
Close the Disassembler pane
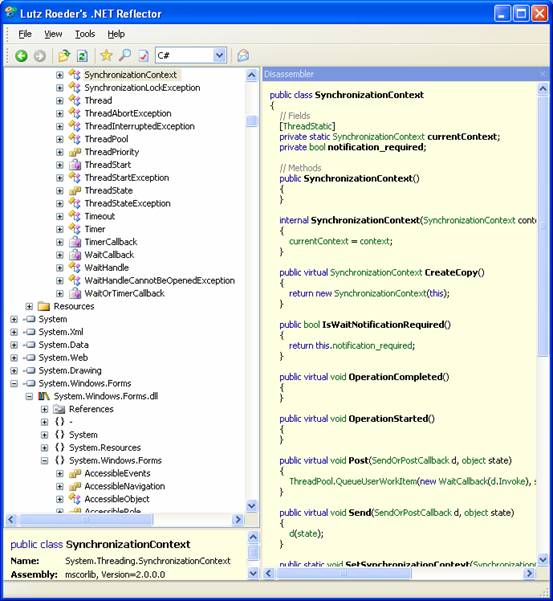coord(543,74)
